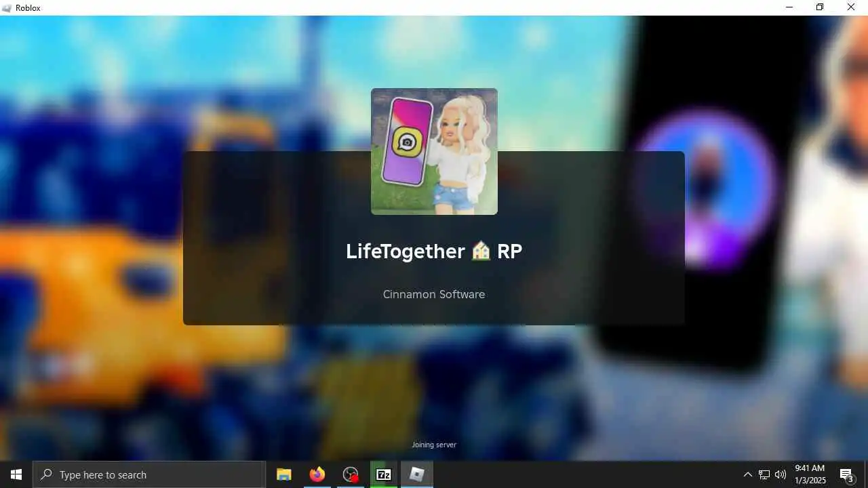Open the recorder app with red dot in taskbar
This screenshot has height=488, width=868.
[351, 474]
